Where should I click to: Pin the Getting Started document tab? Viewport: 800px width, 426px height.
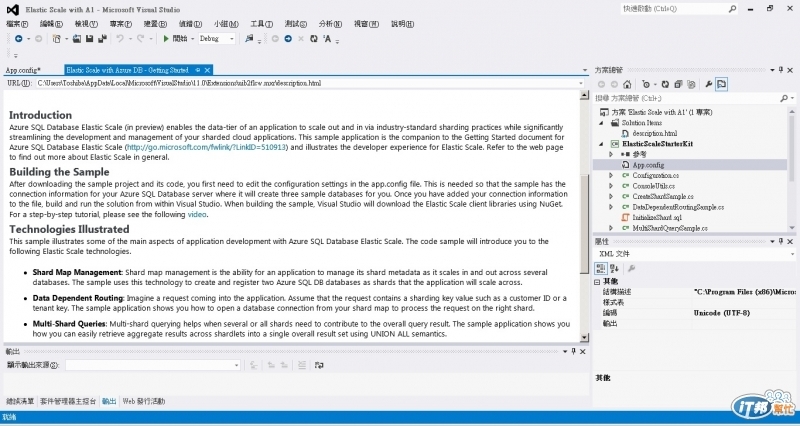coord(198,70)
